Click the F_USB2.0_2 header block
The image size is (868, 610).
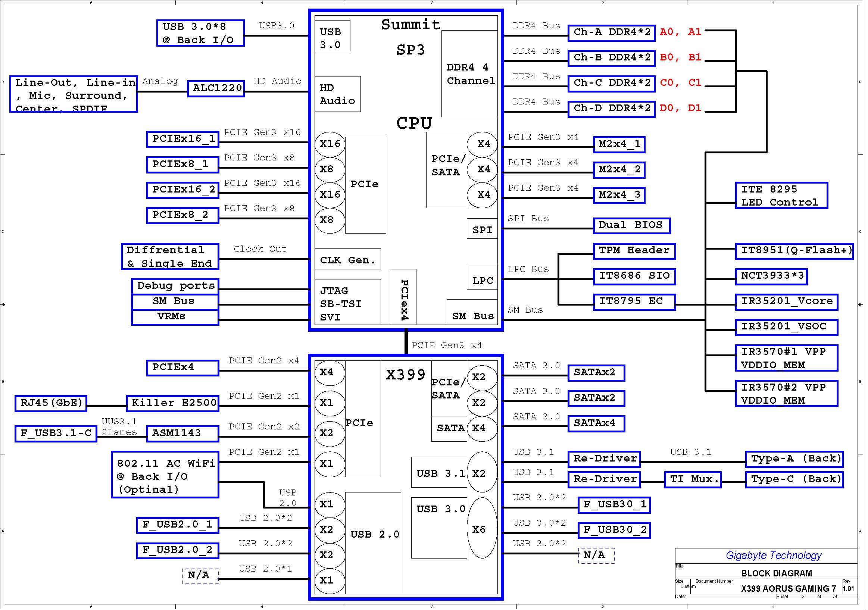pos(178,551)
